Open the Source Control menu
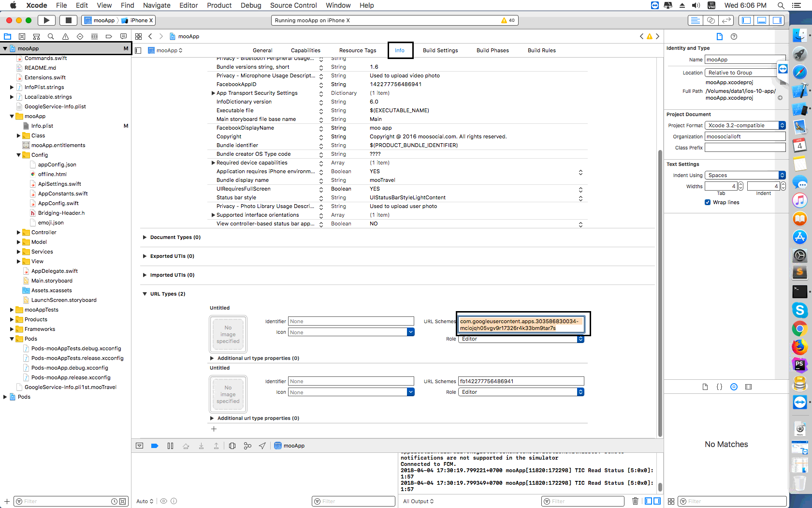 (293, 5)
